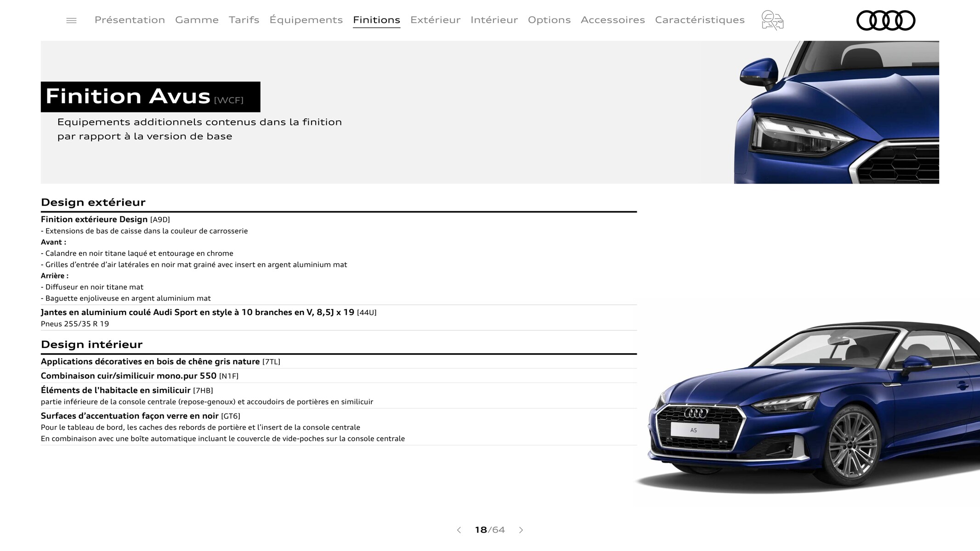The width and height of the screenshot is (980, 551).
Task: Click 'En combinaison avec une boîte automatique' line
Action: pos(223,439)
